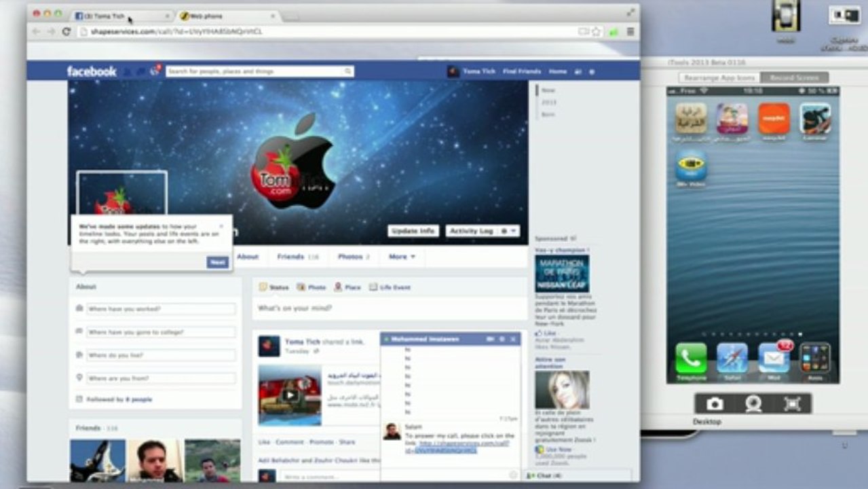Open the notifications globe with red badge

[x=155, y=71]
